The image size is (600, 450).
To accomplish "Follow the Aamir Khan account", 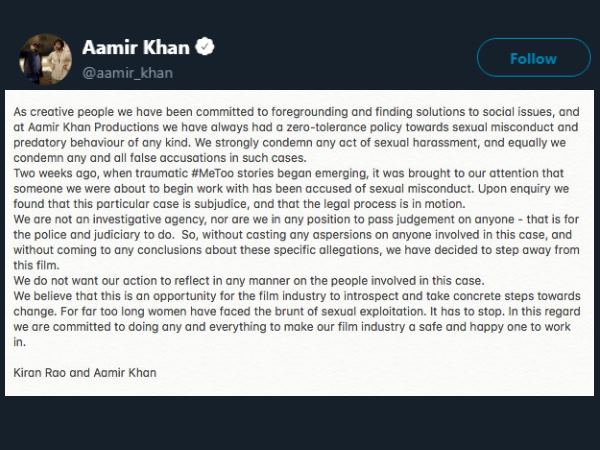I will pos(533,58).
